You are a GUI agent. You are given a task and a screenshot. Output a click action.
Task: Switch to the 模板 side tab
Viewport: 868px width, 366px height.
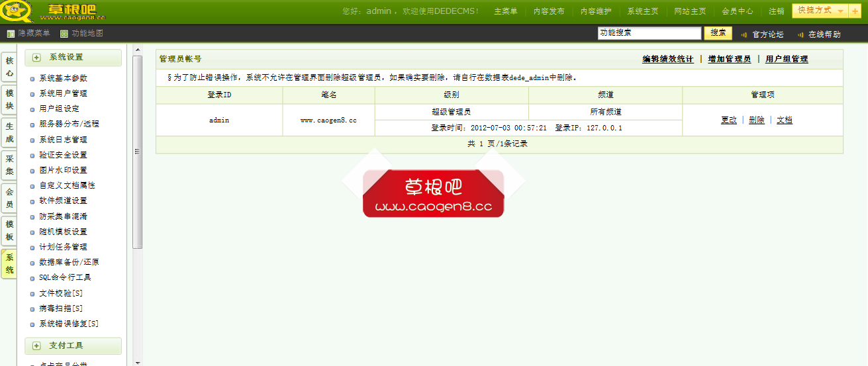[x=9, y=230]
